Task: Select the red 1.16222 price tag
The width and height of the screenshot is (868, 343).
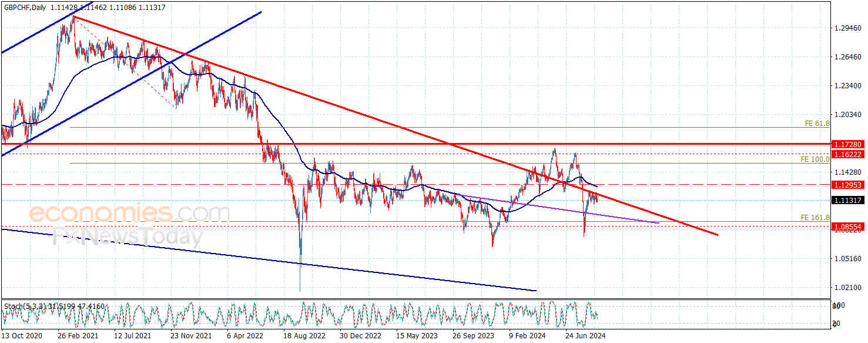Action: point(847,154)
